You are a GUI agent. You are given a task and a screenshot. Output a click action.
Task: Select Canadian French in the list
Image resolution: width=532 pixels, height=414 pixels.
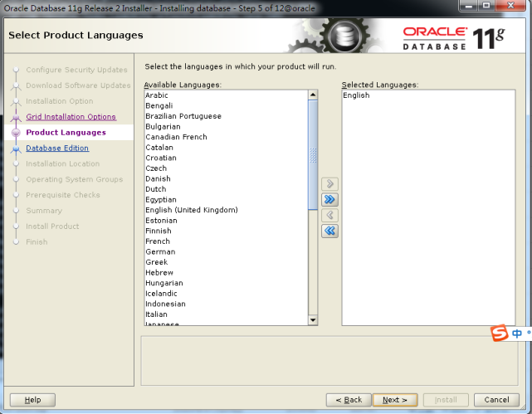(226, 137)
